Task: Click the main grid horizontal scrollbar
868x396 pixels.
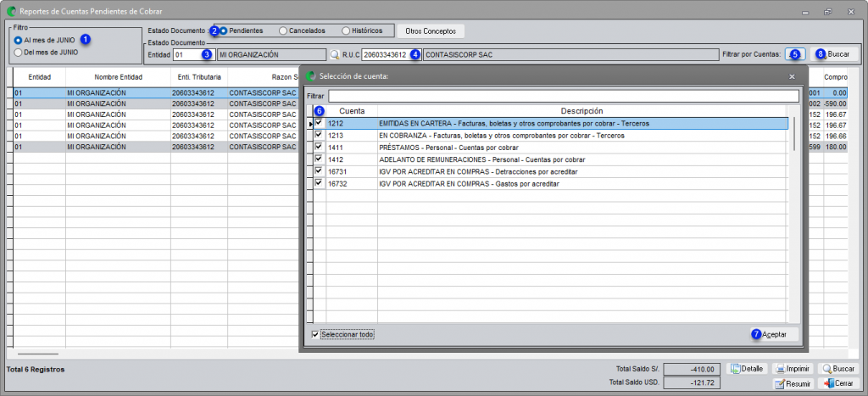Action: (37, 354)
